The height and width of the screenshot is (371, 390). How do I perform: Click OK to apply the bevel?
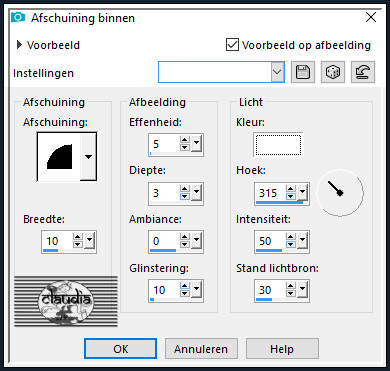(120, 349)
